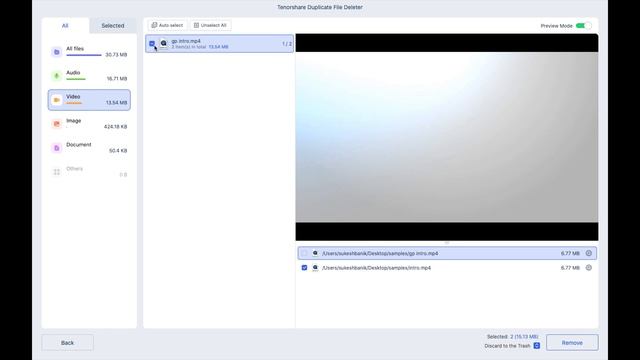Viewport: 640px width, 360px height.
Task: Open the Discard to the Trash dropdown
Action: point(537,346)
